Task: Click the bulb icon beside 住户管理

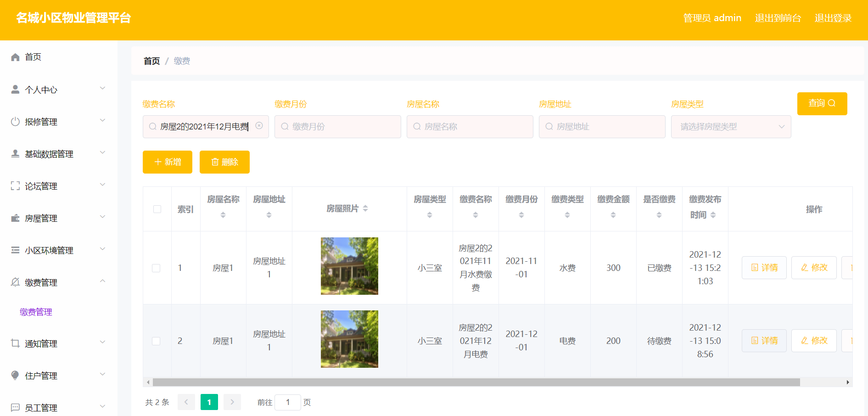Action: click(15, 376)
